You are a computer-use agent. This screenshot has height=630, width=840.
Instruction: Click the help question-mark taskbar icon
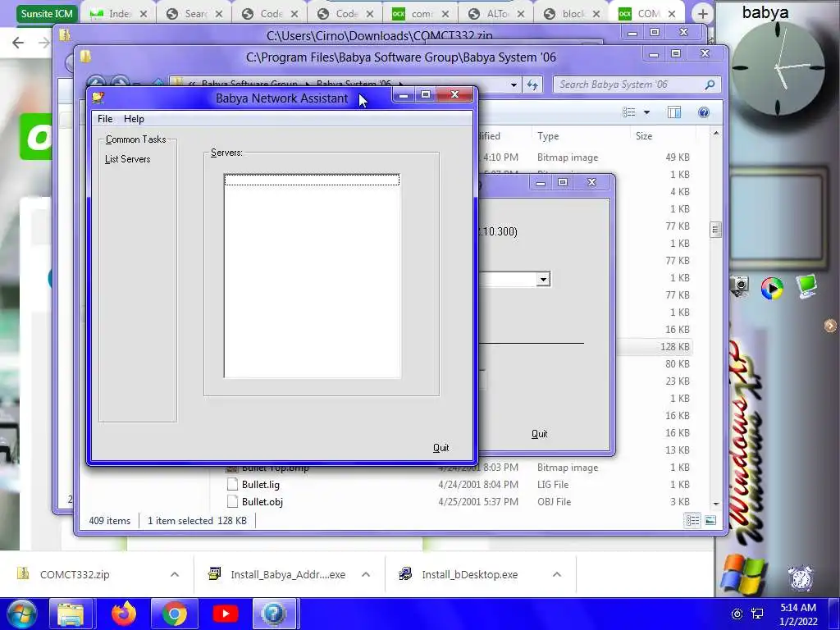pyautogui.click(x=274, y=614)
